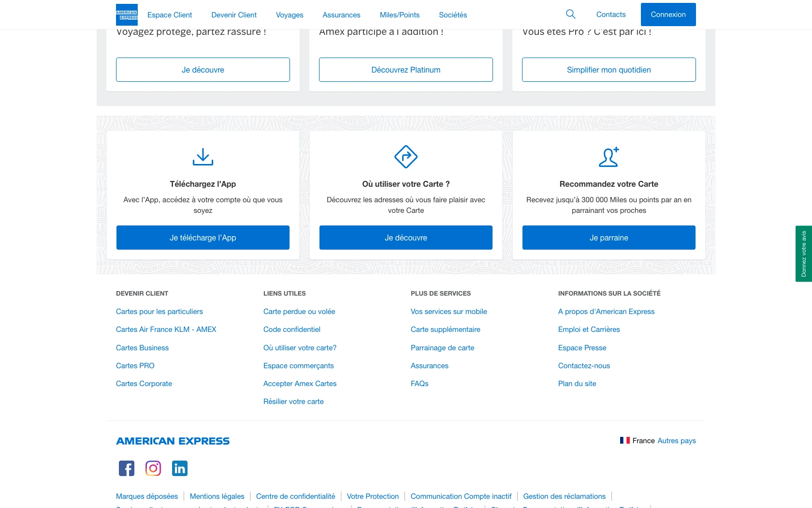Image resolution: width=812 pixels, height=508 pixels.
Task: Click the Où utiliser votre Carte ? heading
Action: coord(406,184)
